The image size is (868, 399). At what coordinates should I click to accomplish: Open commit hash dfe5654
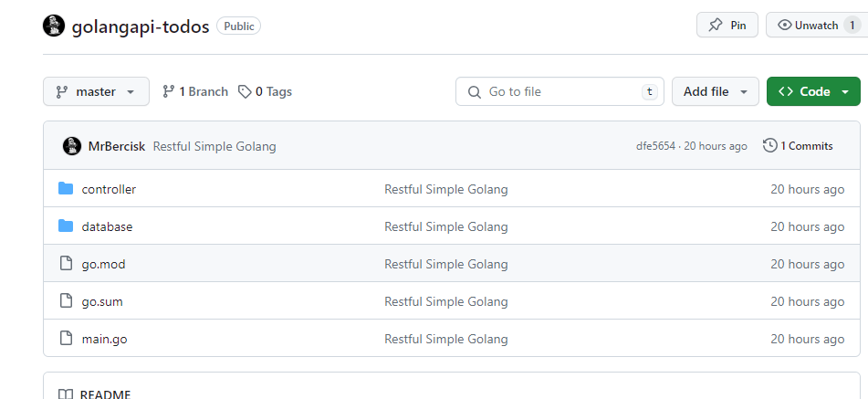click(x=655, y=146)
